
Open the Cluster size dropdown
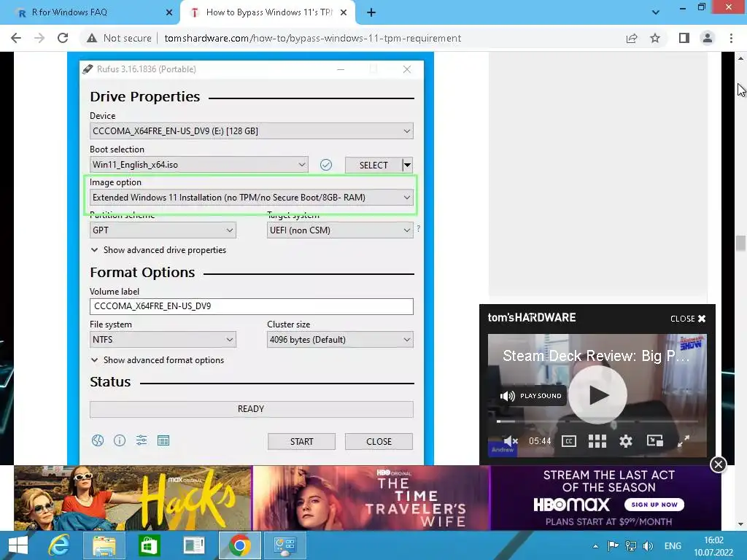point(340,340)
